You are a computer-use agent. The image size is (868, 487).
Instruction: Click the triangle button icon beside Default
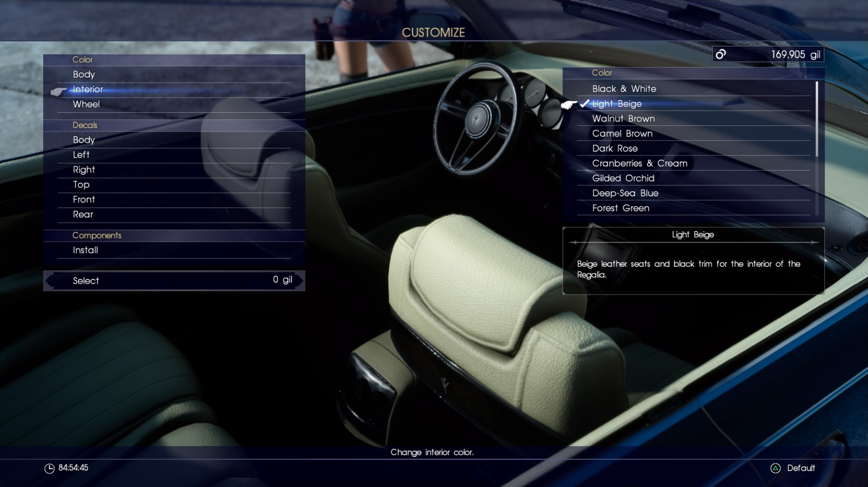tap(775, 468)
